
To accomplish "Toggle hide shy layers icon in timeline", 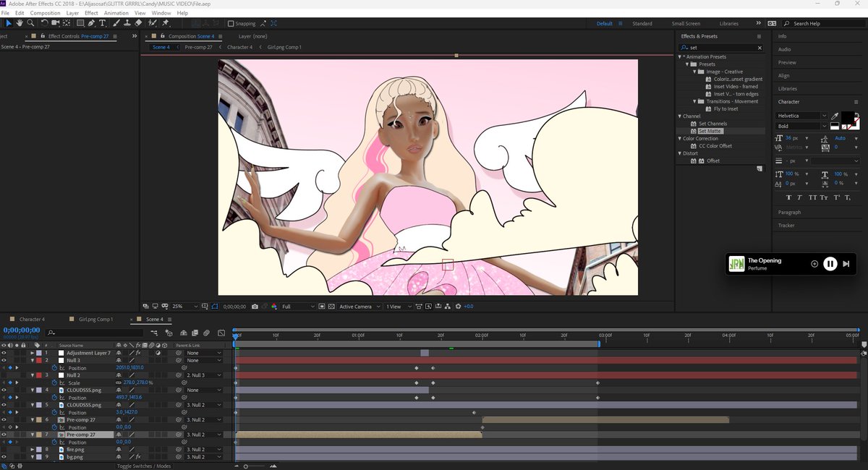I will pyautogui.click(x=184, y=333).
